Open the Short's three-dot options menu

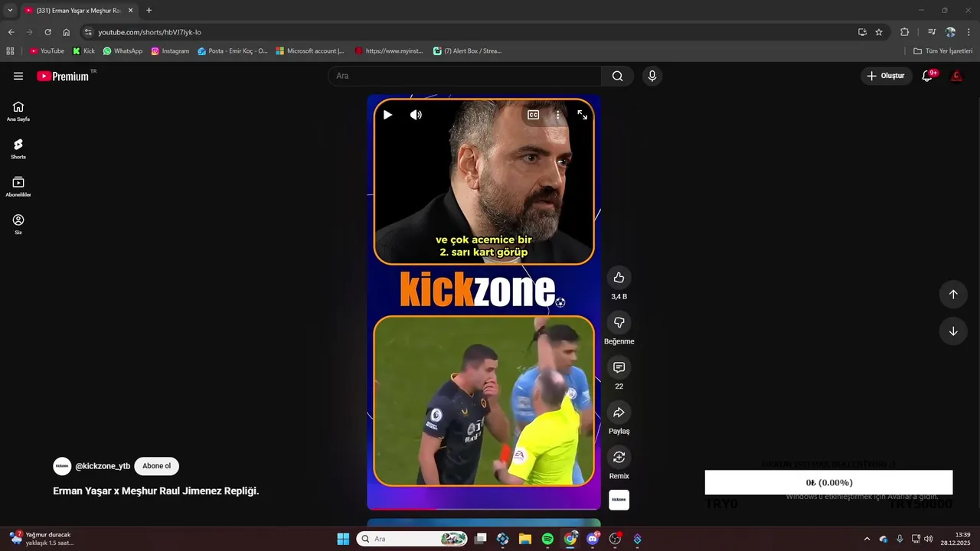[557, 115]
